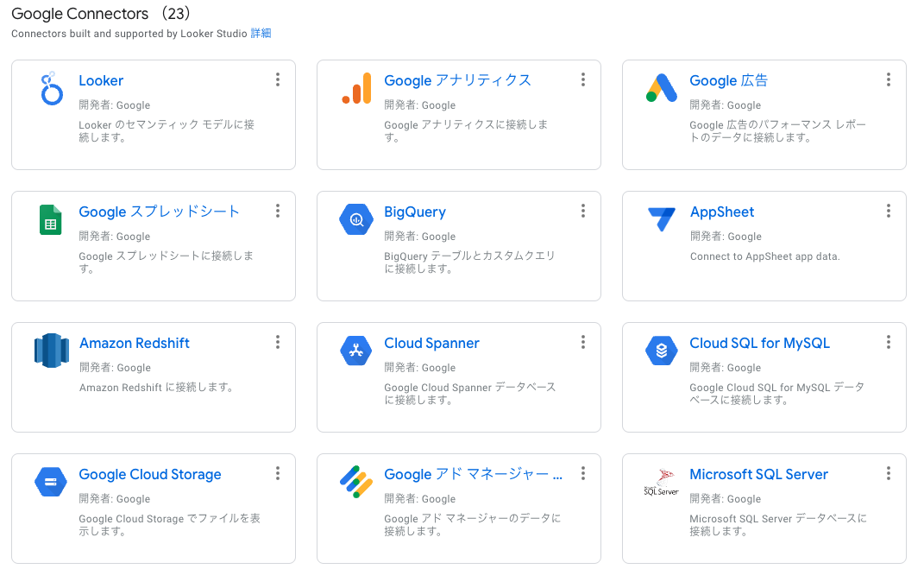Open more options for Amazon Redshift
Image resolution: width=924 pixels, height=569 pixels.
(278, 342)
